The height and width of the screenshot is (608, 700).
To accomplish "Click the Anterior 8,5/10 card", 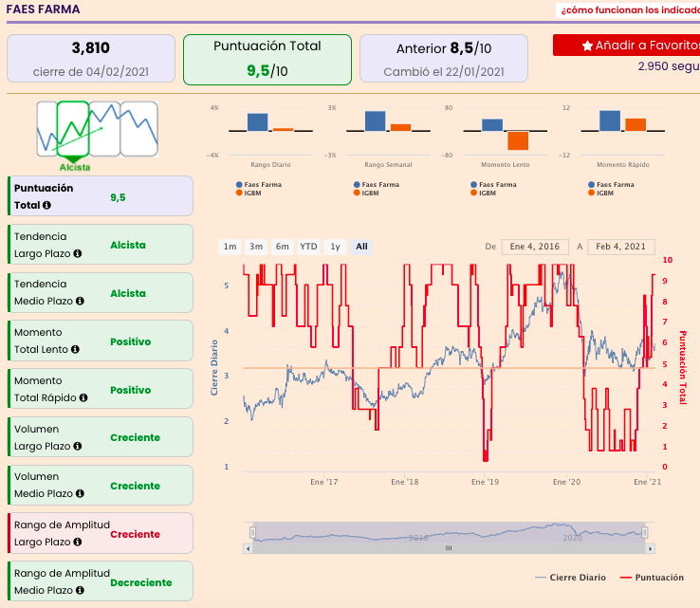I will coord(444,59).
